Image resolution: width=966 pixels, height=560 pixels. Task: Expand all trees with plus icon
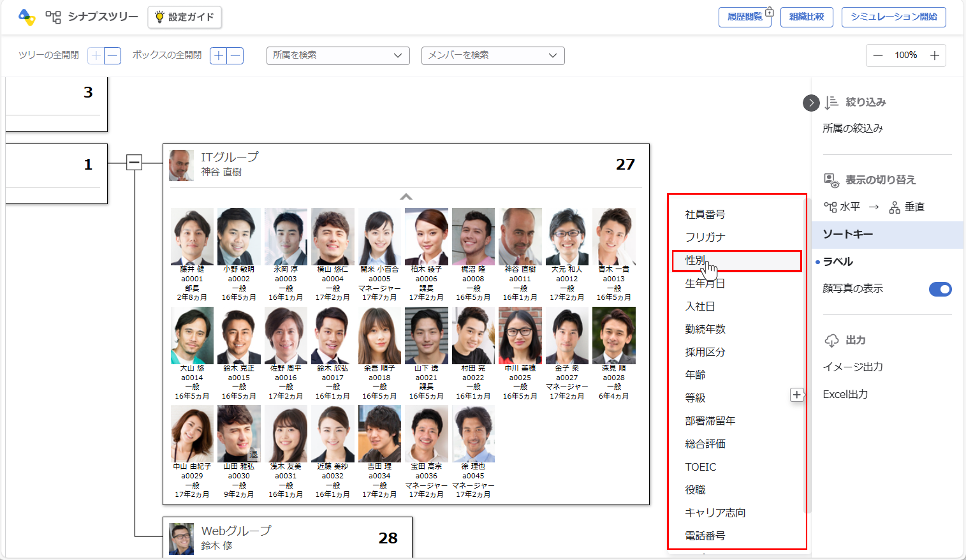pos(96,56)
